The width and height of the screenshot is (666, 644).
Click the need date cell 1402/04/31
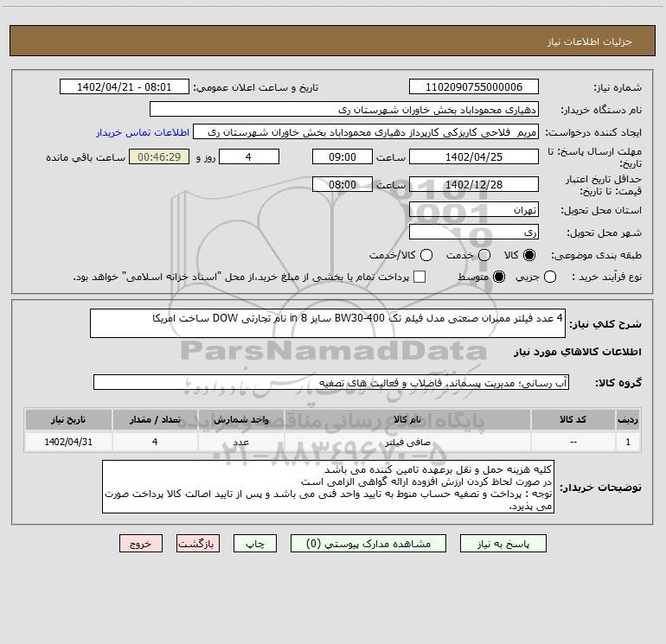click(x=68, y=442)
